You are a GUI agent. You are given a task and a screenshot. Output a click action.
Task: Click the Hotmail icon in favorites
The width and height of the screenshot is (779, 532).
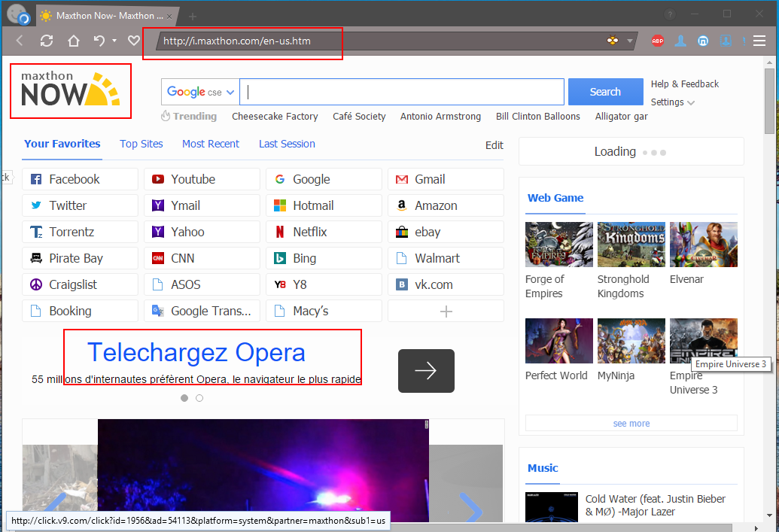pyautogui.click(x=280, y=205)
